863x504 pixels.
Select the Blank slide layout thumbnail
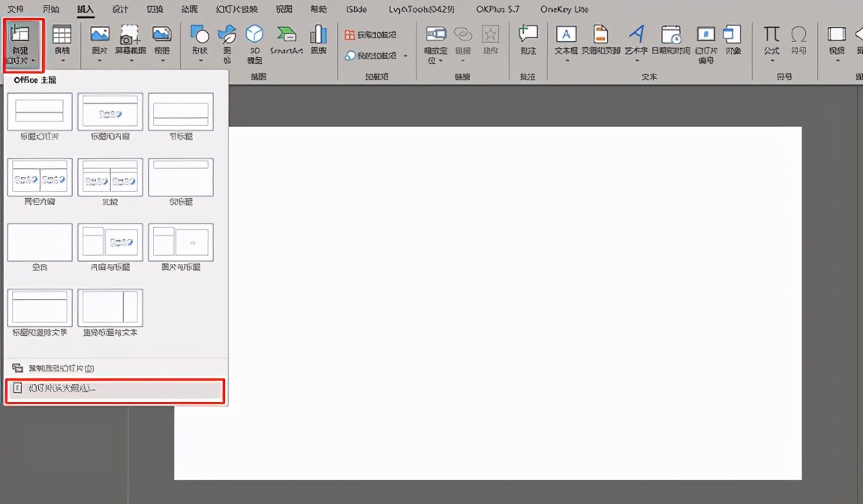(39, 241)
